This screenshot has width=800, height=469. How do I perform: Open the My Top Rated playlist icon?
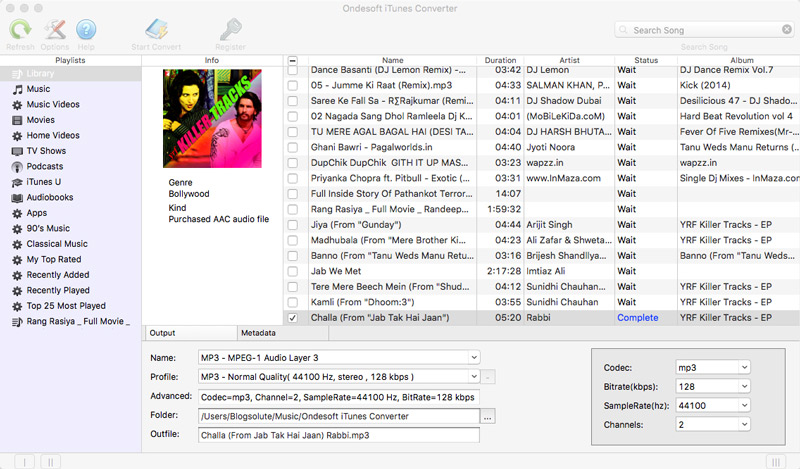pyautogui.click(x=17, y=260)
